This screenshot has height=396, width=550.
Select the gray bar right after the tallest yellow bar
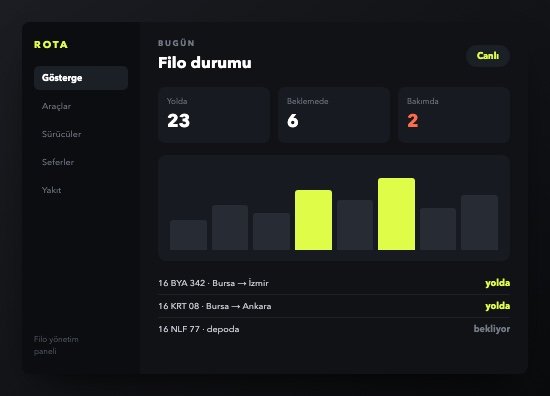[x=438, y=229]
